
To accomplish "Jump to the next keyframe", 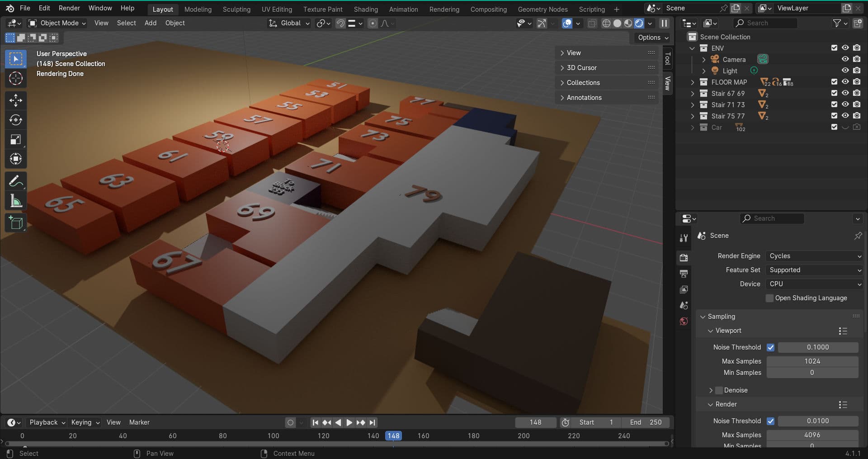I will click(x=361, y=422).
